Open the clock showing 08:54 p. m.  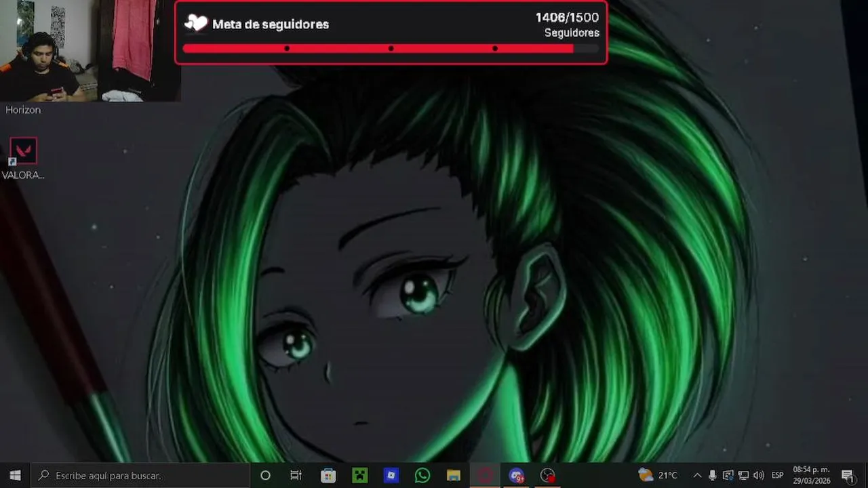(811, 475)
